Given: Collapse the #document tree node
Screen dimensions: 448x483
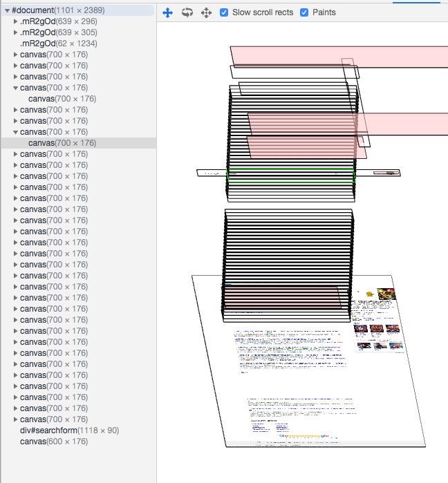Looking at the screenshot, I should pyautogui.click(x=7, y=10).
